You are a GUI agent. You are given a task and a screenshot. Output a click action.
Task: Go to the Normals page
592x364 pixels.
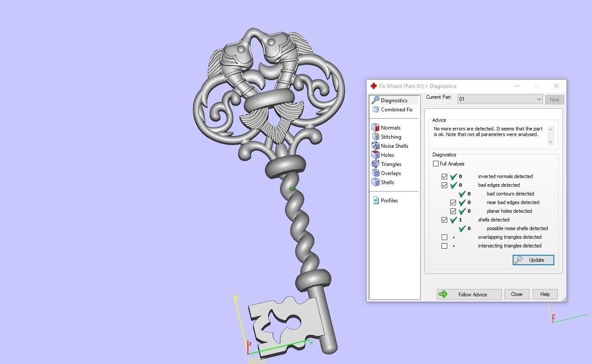[390, 128]
